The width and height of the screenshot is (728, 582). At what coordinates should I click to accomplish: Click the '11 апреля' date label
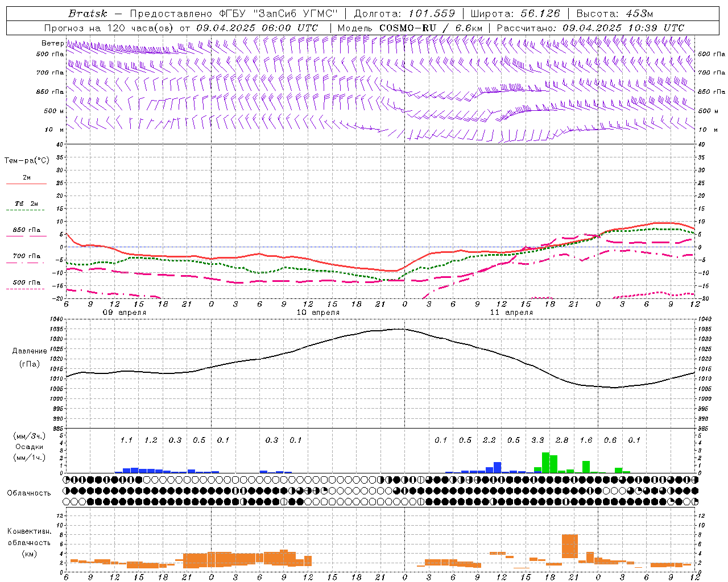(511, 313)
